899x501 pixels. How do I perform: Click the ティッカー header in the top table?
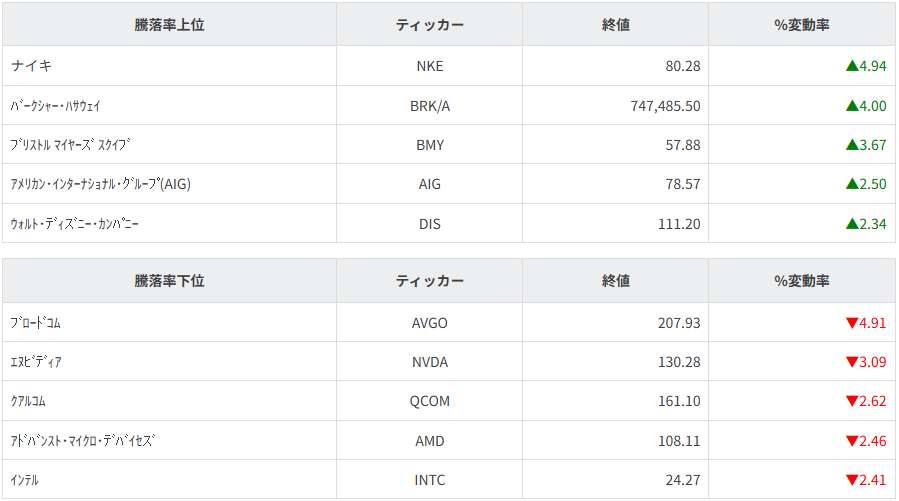click(429, 25)
